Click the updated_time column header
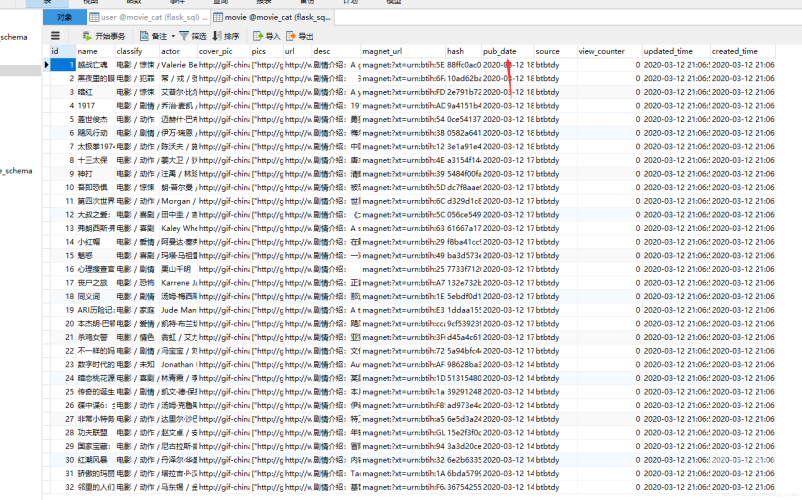 (676, 51)
